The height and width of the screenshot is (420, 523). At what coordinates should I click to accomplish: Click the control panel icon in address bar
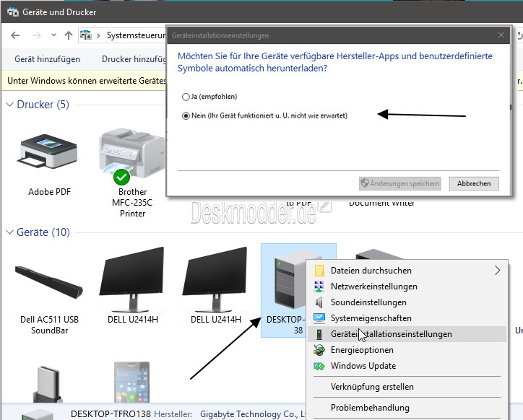coord(86,35)
